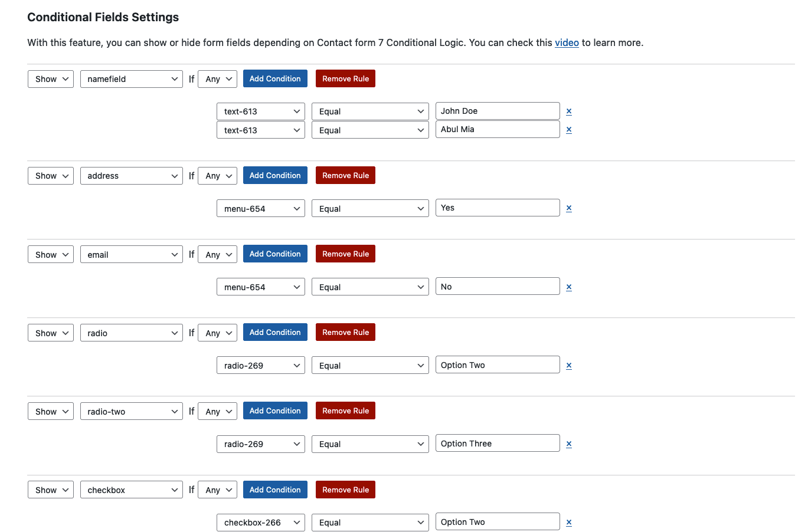Open the address target field dropdown
This screenshot has width=808, height=532.
pyautogui.click(x=132, y=176)
